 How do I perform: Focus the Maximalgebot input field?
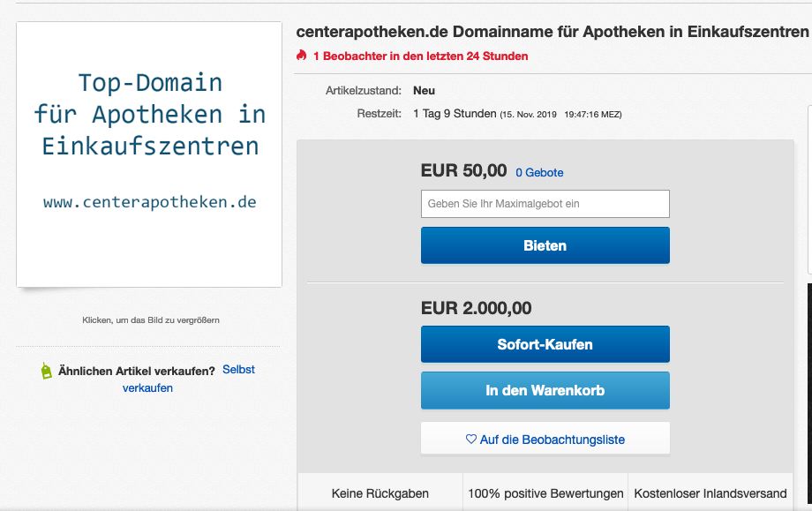(545, 204)
